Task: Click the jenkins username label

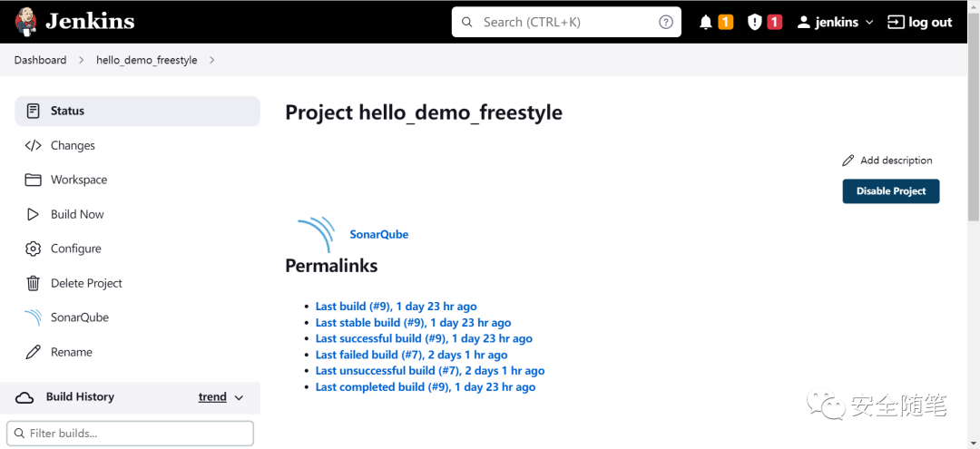Action: coord(837,23)
